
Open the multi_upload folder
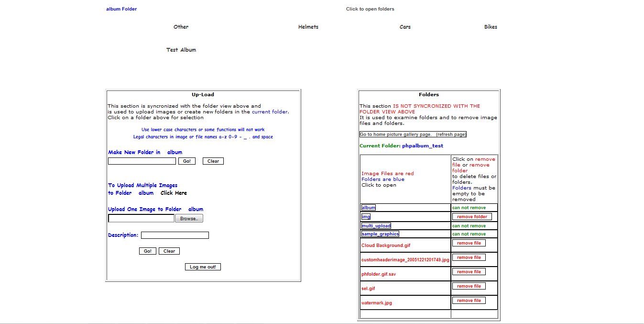point(376,226)
